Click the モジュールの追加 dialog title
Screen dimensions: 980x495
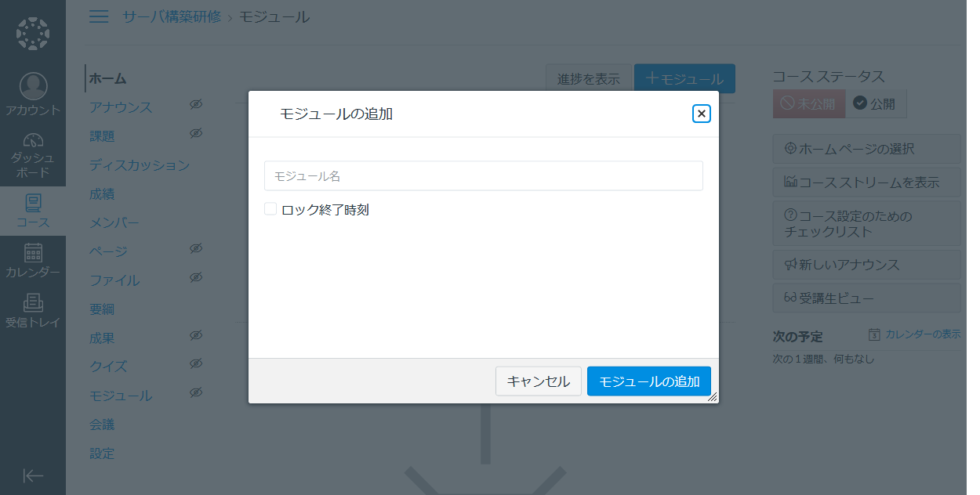[336, 114]
